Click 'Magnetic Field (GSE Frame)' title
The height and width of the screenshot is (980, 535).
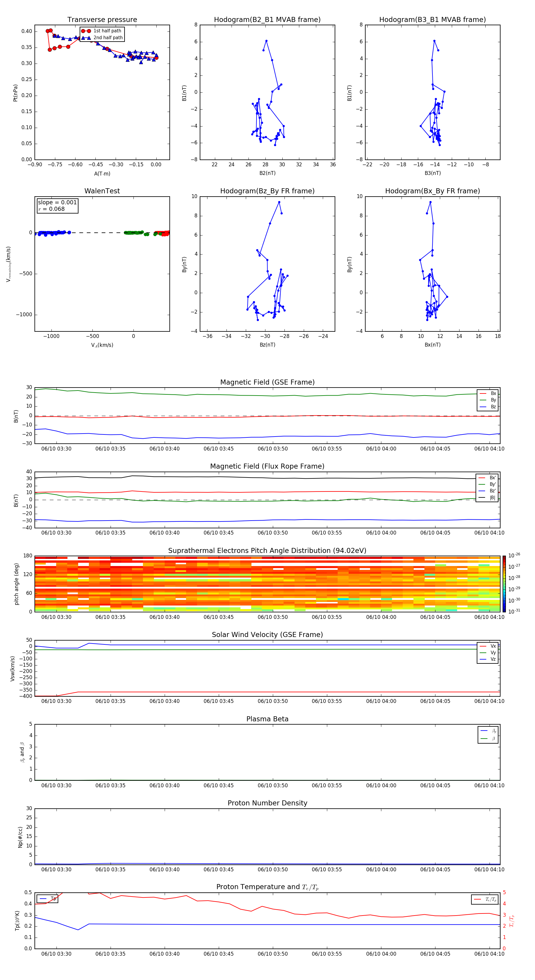pos(267,382)
